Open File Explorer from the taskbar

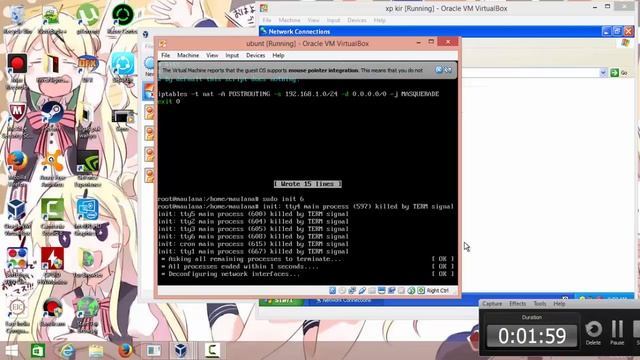pos(96,351)
